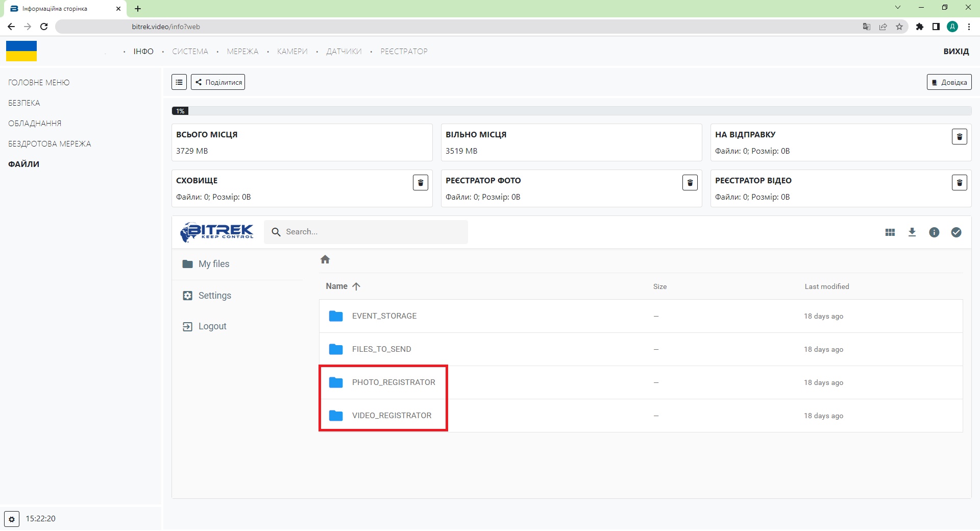Clear the НА ВІДПРАВКУ trash icon
The height and width of the screenshot is (531, 980).
coord(959,136)
